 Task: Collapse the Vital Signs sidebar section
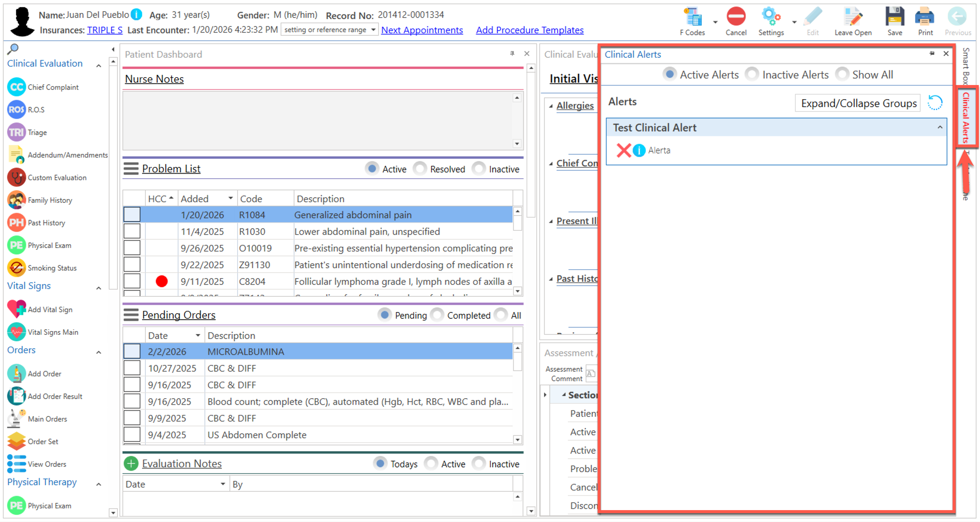[98, 288]
